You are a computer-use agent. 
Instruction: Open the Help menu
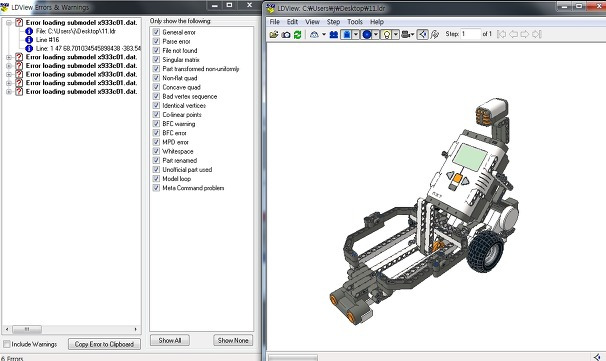click(377, 22)
